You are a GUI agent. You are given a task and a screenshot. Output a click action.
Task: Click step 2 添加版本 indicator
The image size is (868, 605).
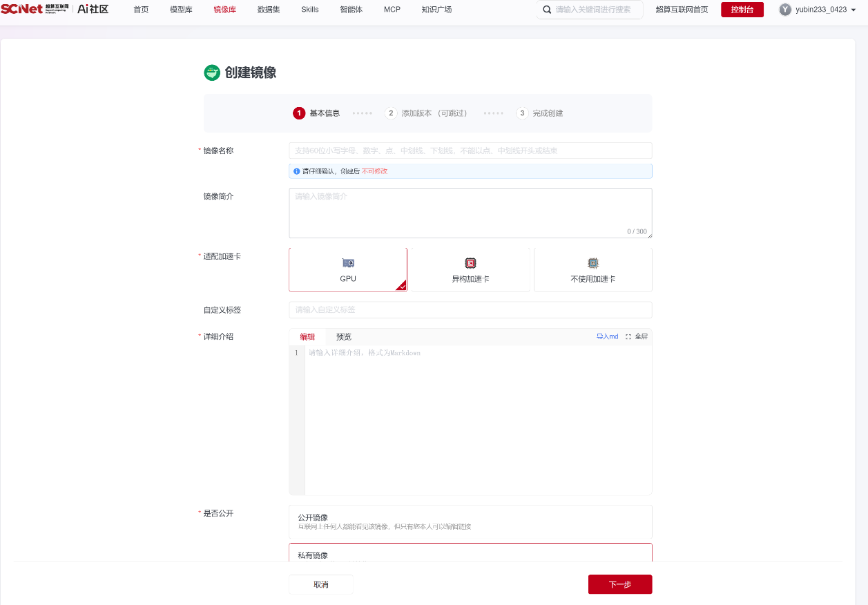coord(426,113)
